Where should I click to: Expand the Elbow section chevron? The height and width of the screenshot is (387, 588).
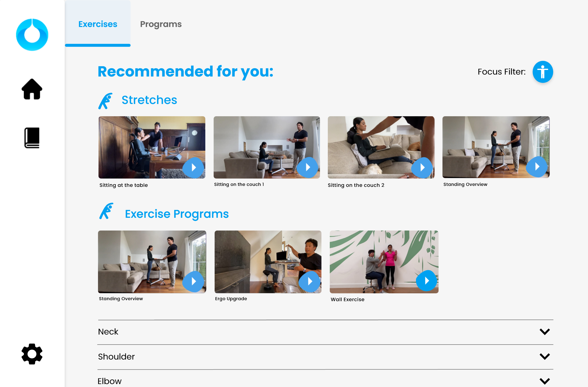(x=545, y=381)
